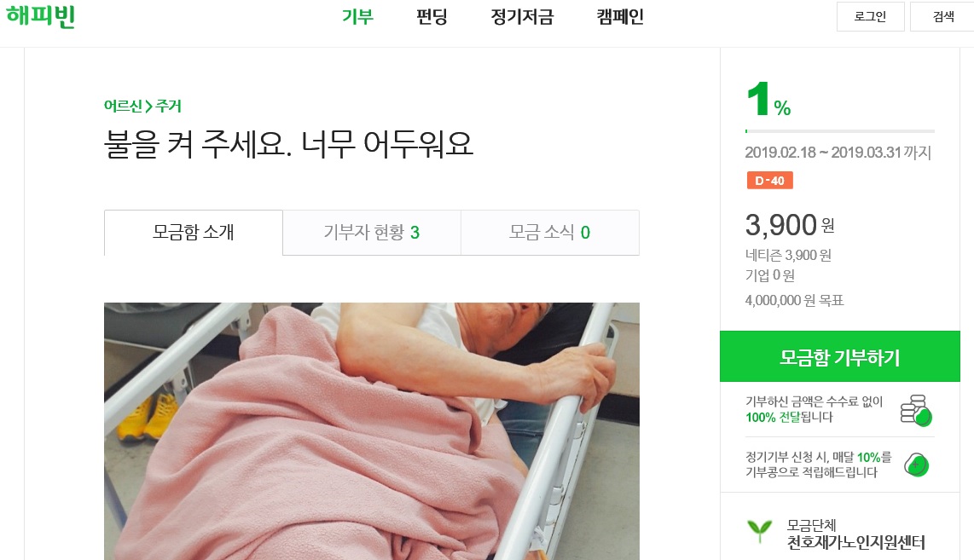Open the 모금 소식 tab
Screen dimensions: 974x560
[x=549, y=233]
